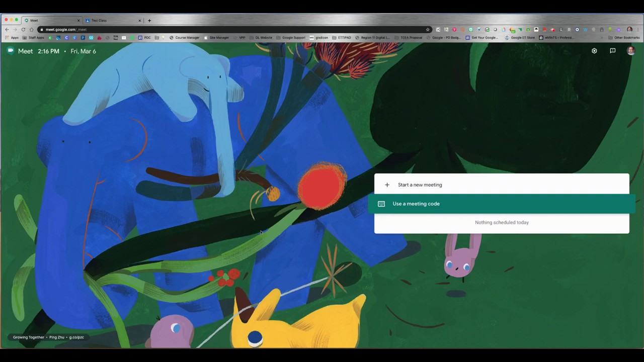The width and height of the screenshot is (644, 362).
Task: Close the Meet tab
Action: 78,21
